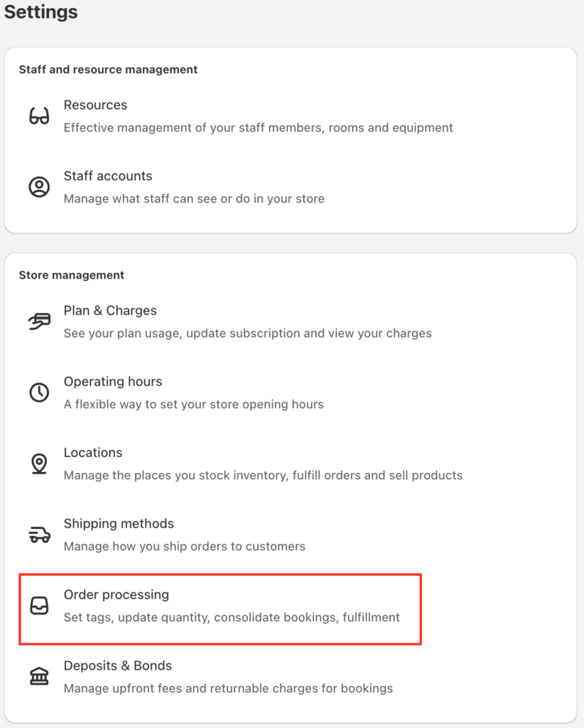Viewport: 584px width, 728px height.
Task: Click the 'Manage upfront fees' description text
Action: [228, 688]
